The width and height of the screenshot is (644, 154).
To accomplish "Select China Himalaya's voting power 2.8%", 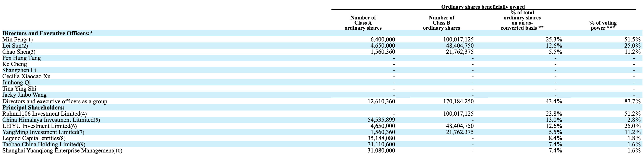I will point(634,120).
